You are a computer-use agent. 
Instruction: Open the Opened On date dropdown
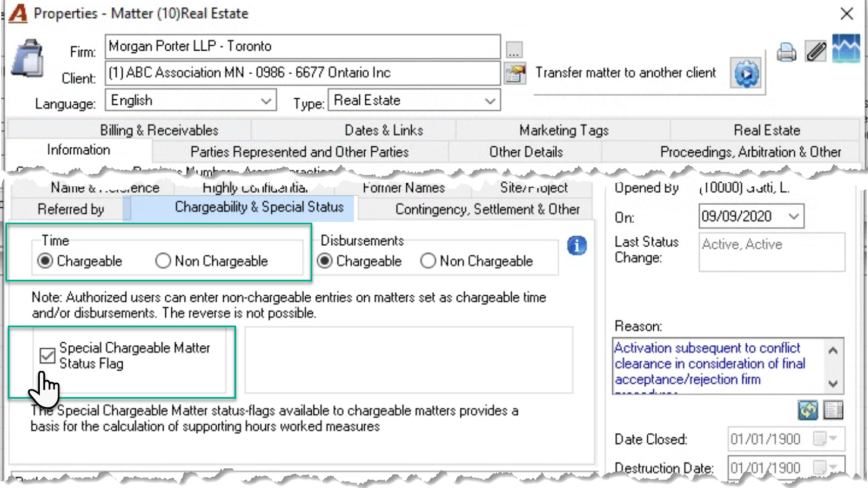point(794,216)
